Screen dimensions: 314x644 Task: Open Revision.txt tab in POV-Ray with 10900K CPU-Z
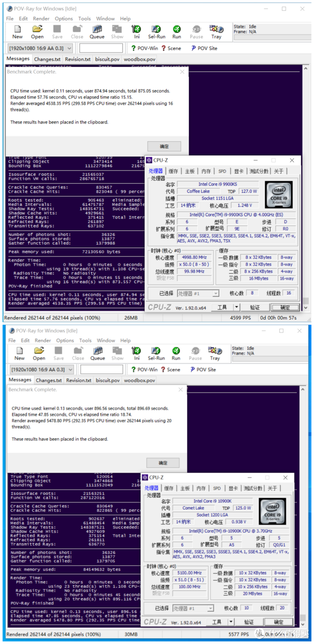(x=78, y=380)
